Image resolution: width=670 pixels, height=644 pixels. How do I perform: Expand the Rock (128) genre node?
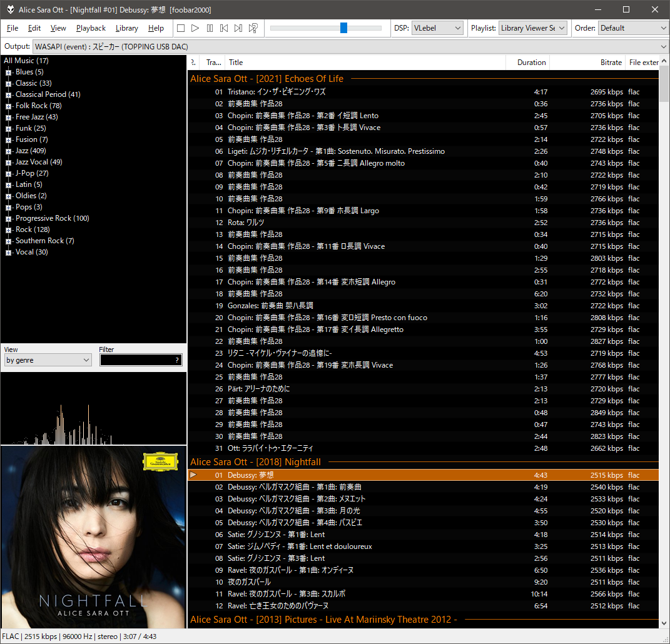pyautogui.click(x=8, y=230)
